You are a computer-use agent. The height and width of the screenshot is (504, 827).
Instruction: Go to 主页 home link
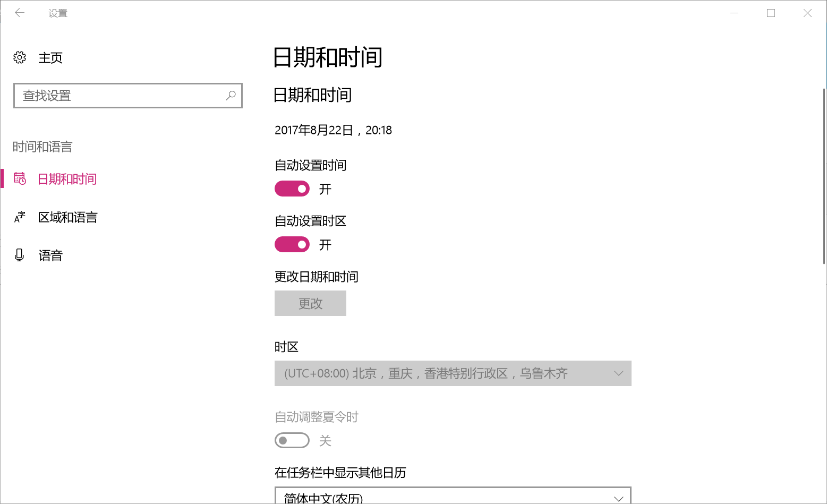click(x=50, y=57)
